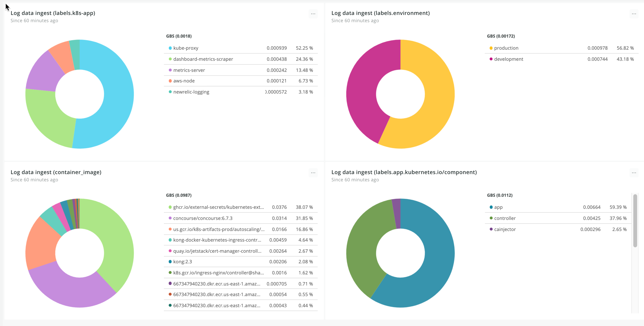This screenshot has height=326, width=644.
Task: Toggle kube-proxy legend series
Action: click(x=186, y=48)
